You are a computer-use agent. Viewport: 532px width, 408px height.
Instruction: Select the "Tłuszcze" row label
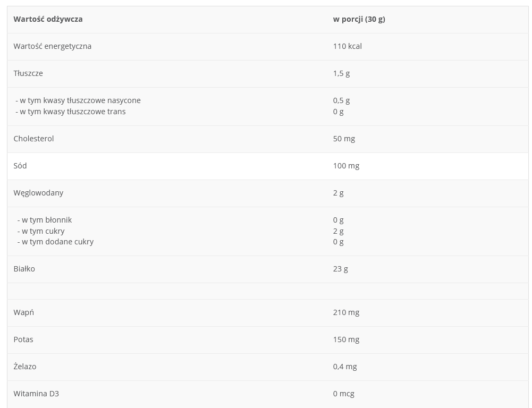(x=28, y=73)
